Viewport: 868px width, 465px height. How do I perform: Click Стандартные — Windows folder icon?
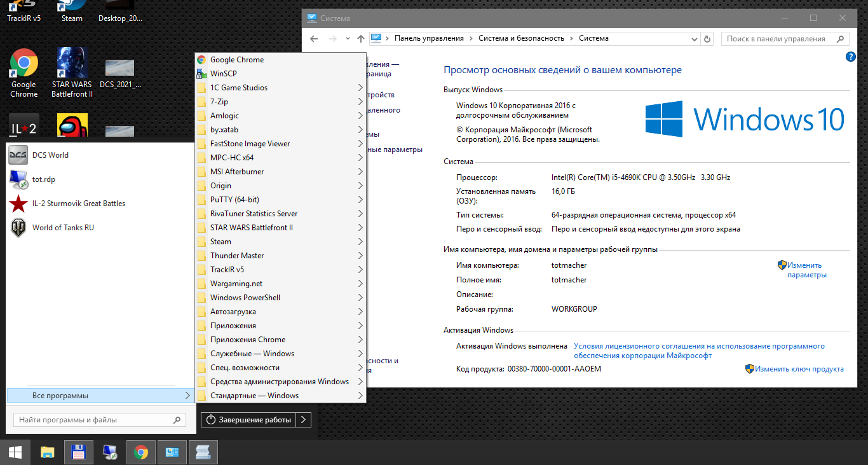point(201,396)
